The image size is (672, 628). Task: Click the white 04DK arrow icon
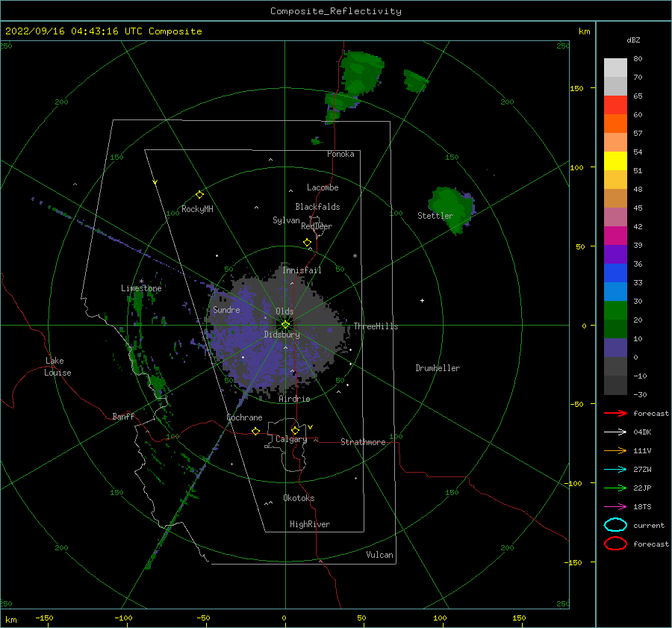pos(615,432)
